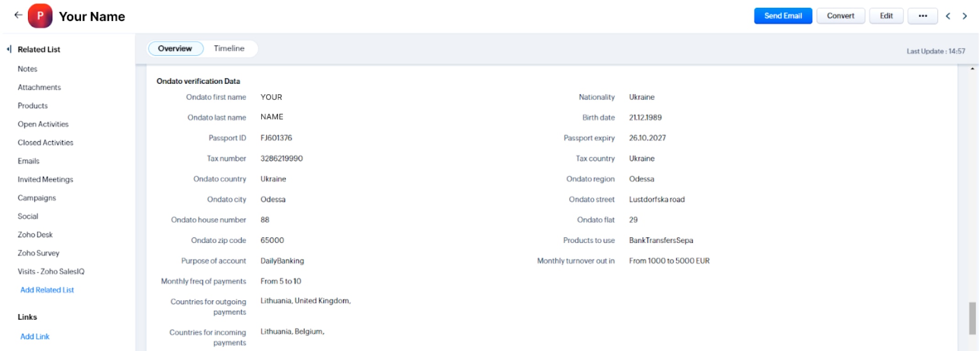Open the more options ellipsis menu
Image resolution: width=980 pixels, height=351 pixels.
point(922,16)
